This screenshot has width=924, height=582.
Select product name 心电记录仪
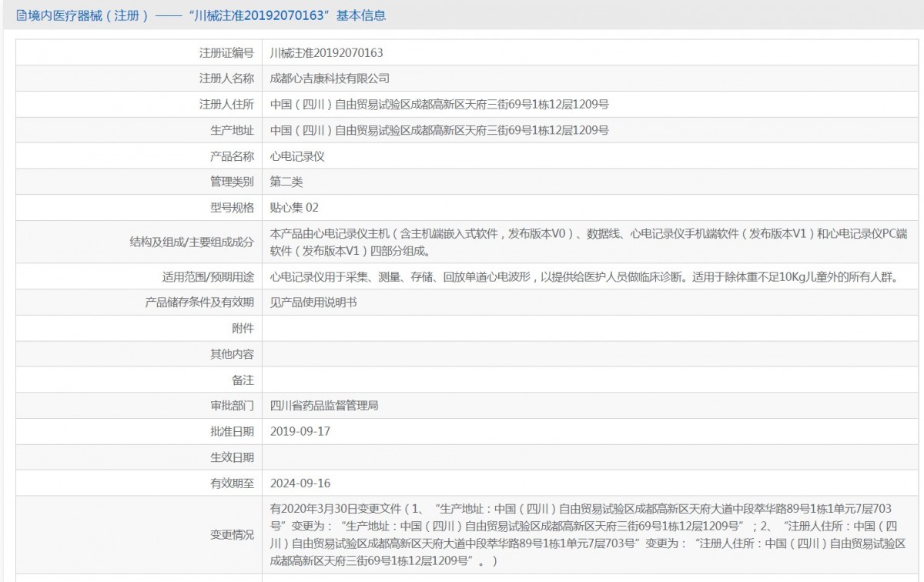pos(297,156)
